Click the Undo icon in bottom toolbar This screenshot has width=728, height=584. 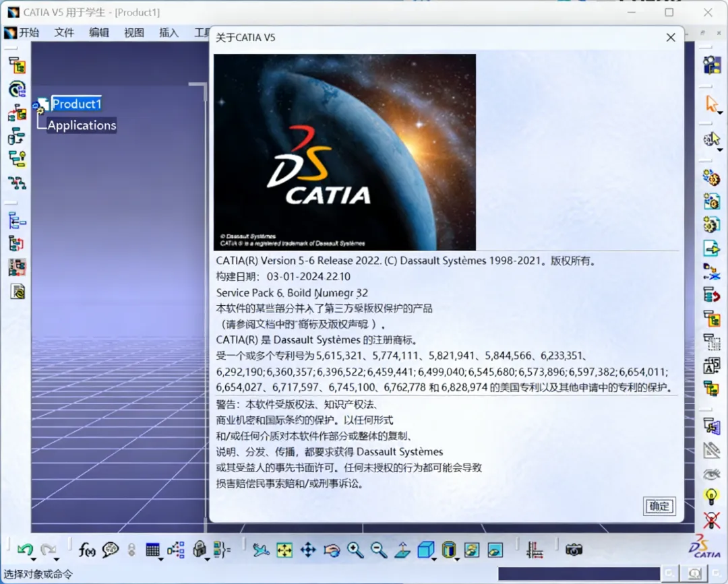tap(25, 549)
